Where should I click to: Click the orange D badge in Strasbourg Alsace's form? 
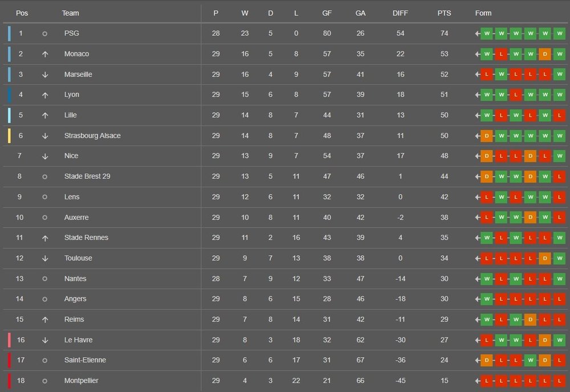486,136
